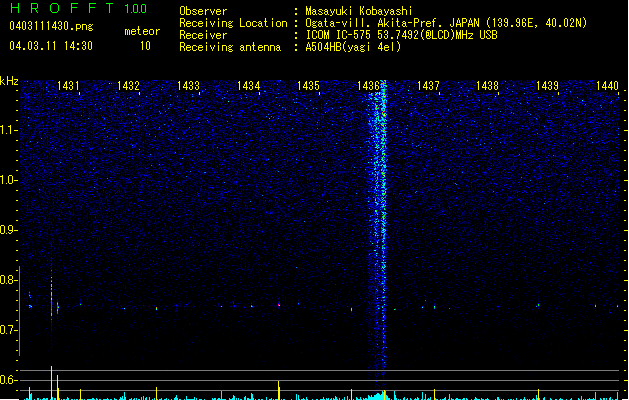This screenshot has width=629, height=400.
Task: Click the 1438 time axis label
Action: click(487, 85)
